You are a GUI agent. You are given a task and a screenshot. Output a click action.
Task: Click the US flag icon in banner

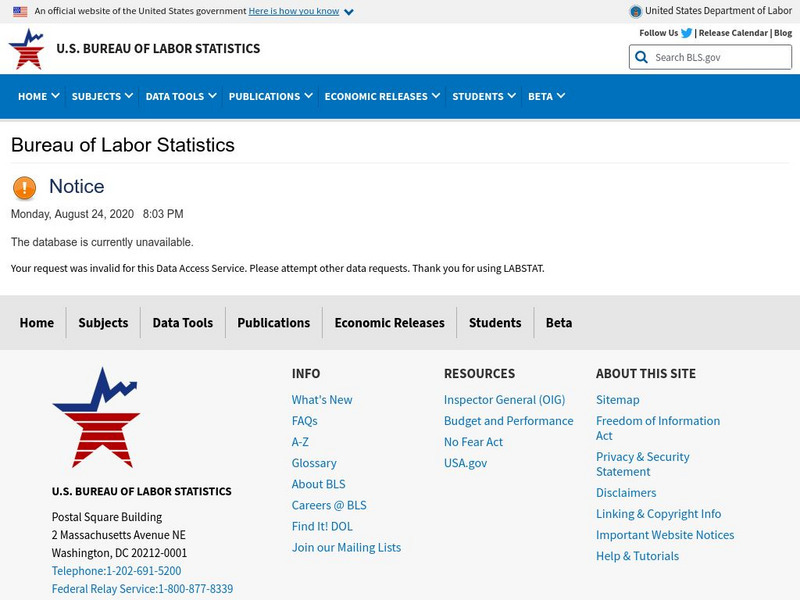coord(20,11)
